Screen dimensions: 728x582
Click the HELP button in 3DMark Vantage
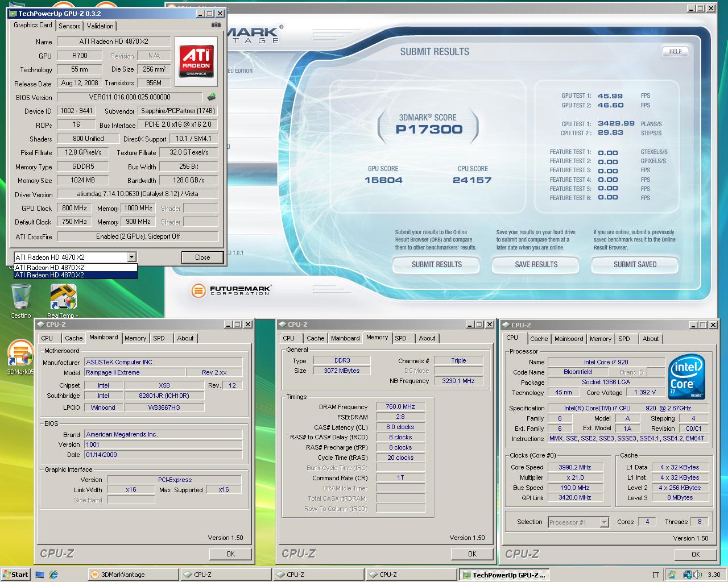click(675, 51)
